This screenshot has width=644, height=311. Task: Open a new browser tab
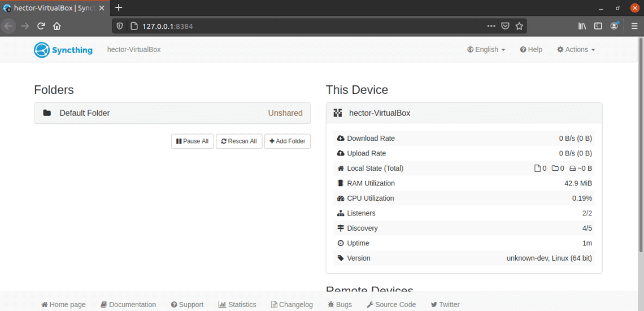pyautogui.click(x=119, y=7)
